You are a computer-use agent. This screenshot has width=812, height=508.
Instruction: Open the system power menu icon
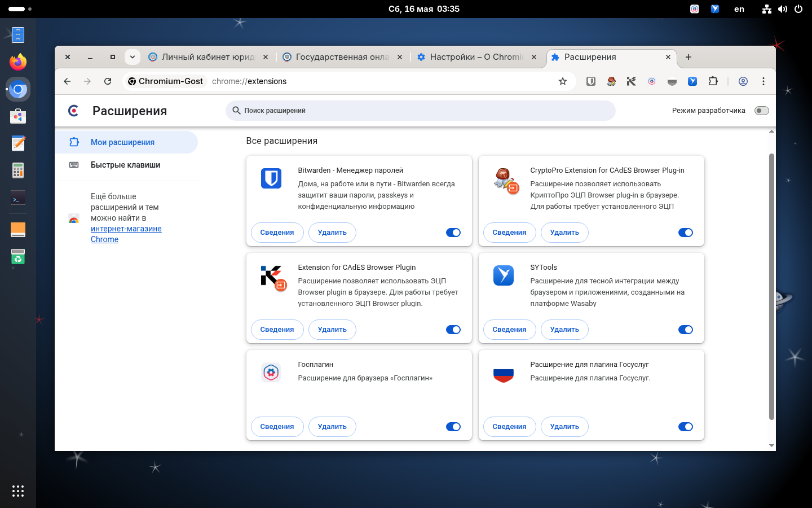798,9
